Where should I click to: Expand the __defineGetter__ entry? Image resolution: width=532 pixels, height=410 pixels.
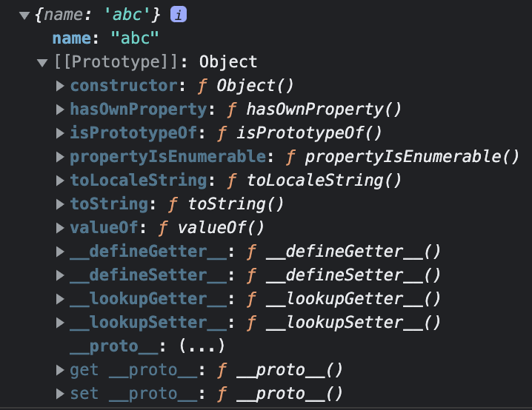point(60,252)
